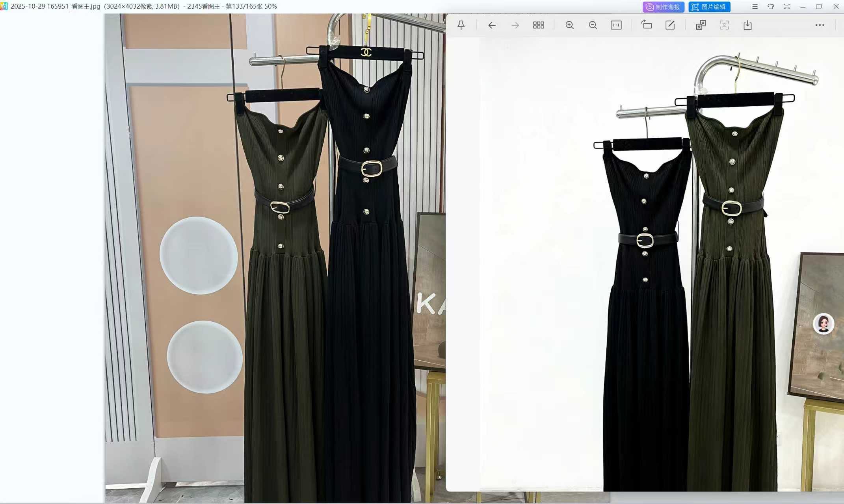The width and height of the screenshot is (844, 504).
Task: Click the 图片编辑 button
Action: coord(709,7)
